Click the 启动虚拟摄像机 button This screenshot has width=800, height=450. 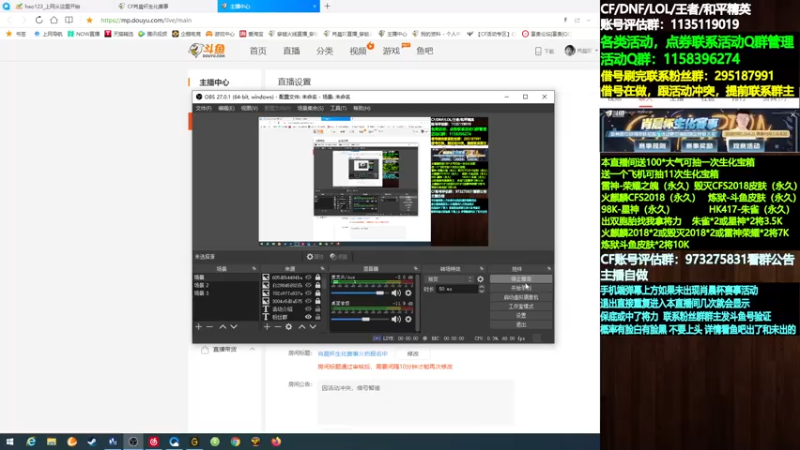(x=521, y=297)
